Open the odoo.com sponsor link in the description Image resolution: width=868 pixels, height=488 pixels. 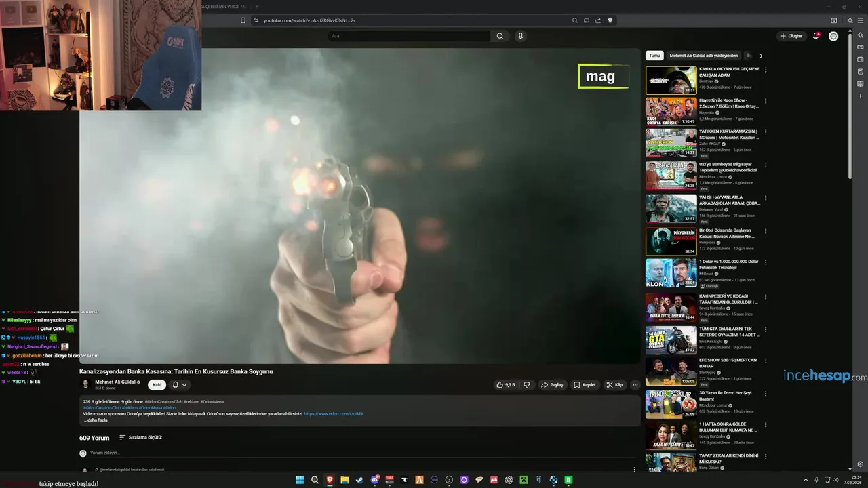point(333,413)
